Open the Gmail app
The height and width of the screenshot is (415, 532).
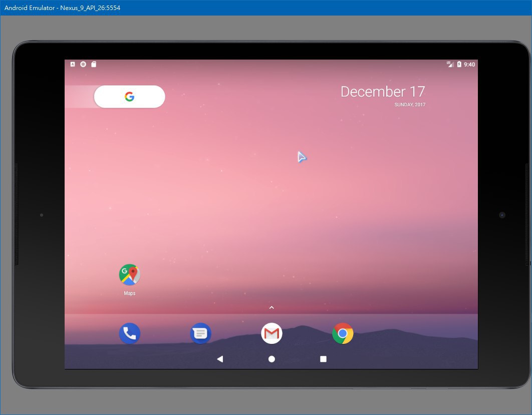(x=272, y=333)
